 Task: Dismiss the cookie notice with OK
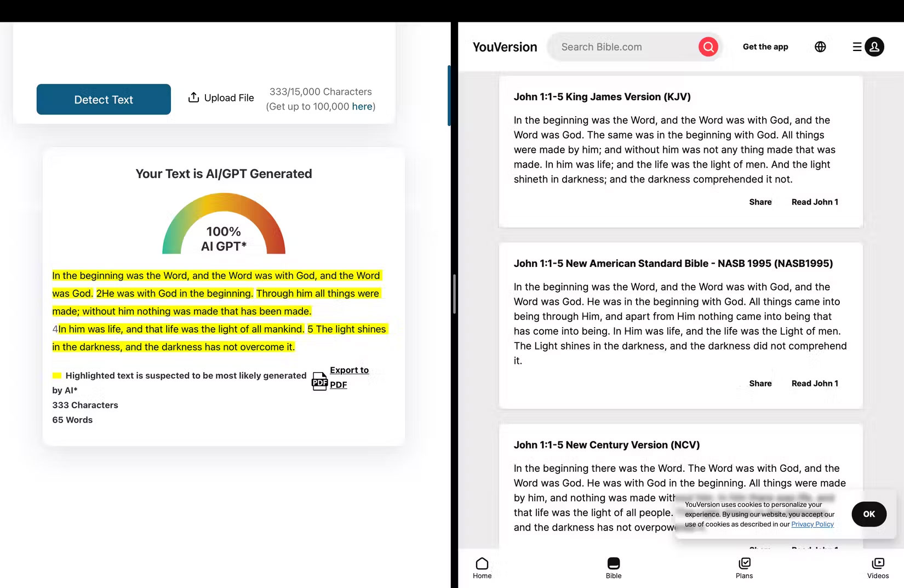(868, 514)
